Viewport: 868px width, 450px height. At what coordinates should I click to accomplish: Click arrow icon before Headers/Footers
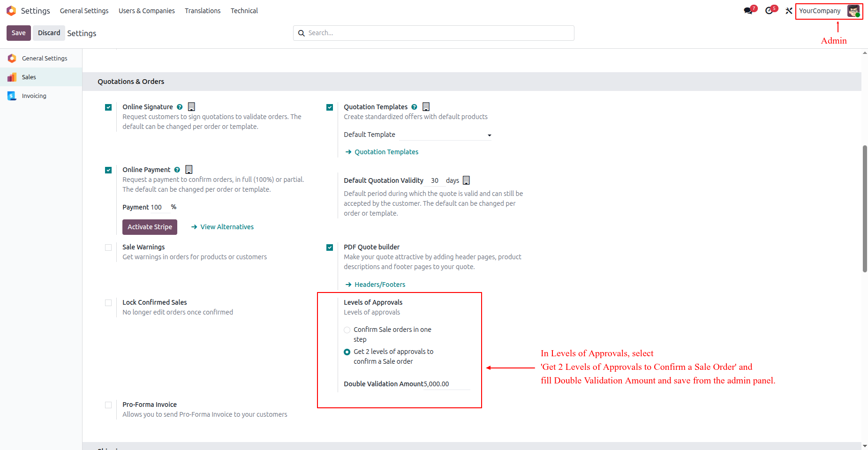click(x=348, y=285)
